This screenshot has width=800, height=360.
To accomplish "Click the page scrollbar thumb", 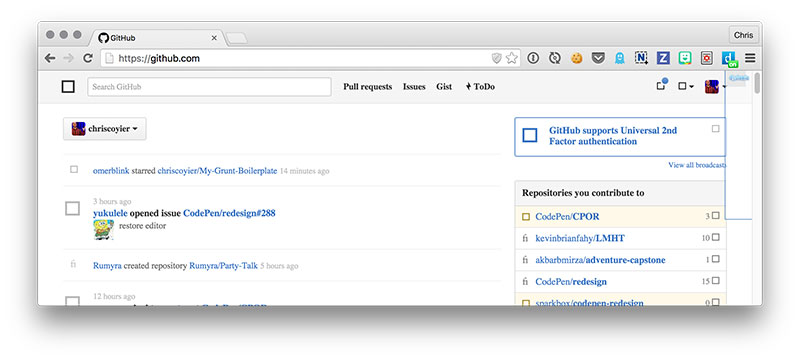I will pos(757,83).
